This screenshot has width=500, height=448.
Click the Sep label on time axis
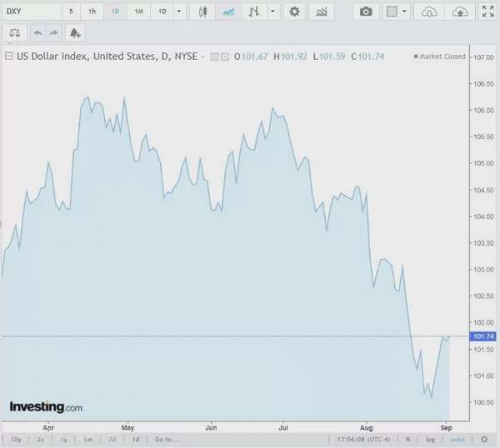[446, 428]
